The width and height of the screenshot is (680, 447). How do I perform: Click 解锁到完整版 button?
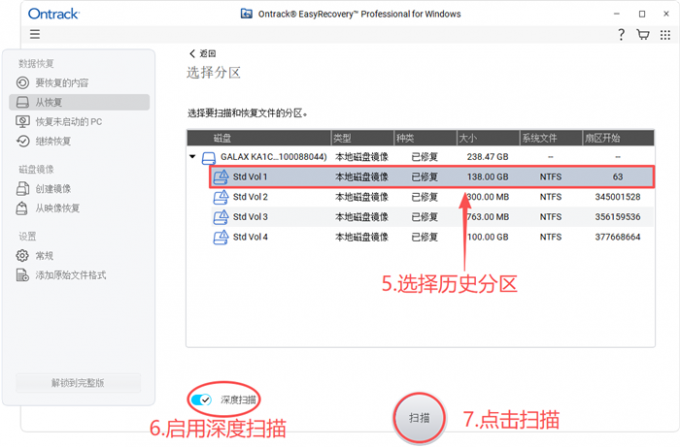coord(78,383)
